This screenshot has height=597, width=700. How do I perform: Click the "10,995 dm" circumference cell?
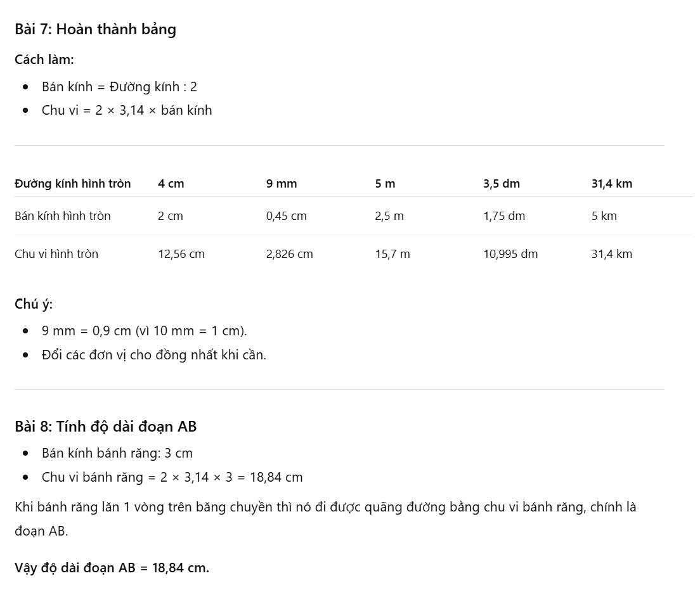click(510, 254)
